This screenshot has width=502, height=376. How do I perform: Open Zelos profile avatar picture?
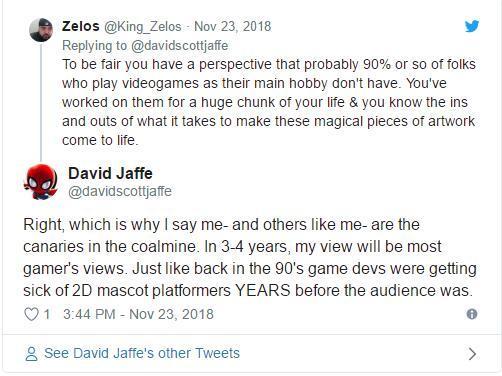[41, 30]
